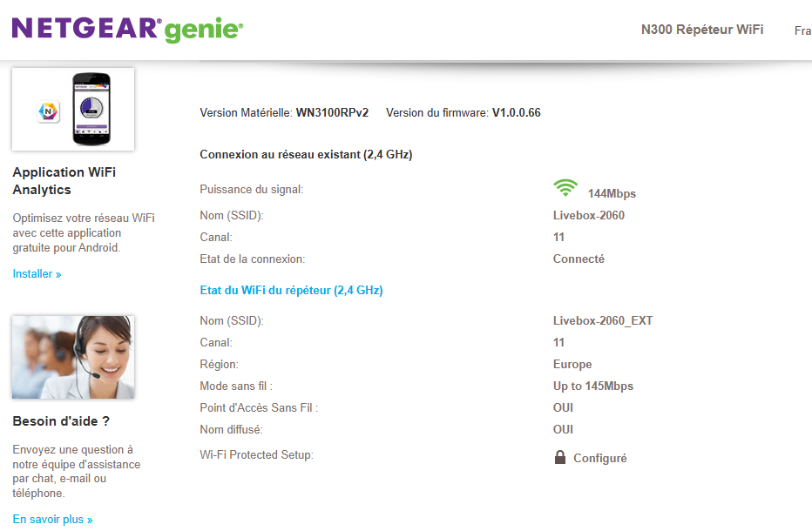Click the hardware version WN3100RPv2
812x531 pixels.
pos(332,113)
